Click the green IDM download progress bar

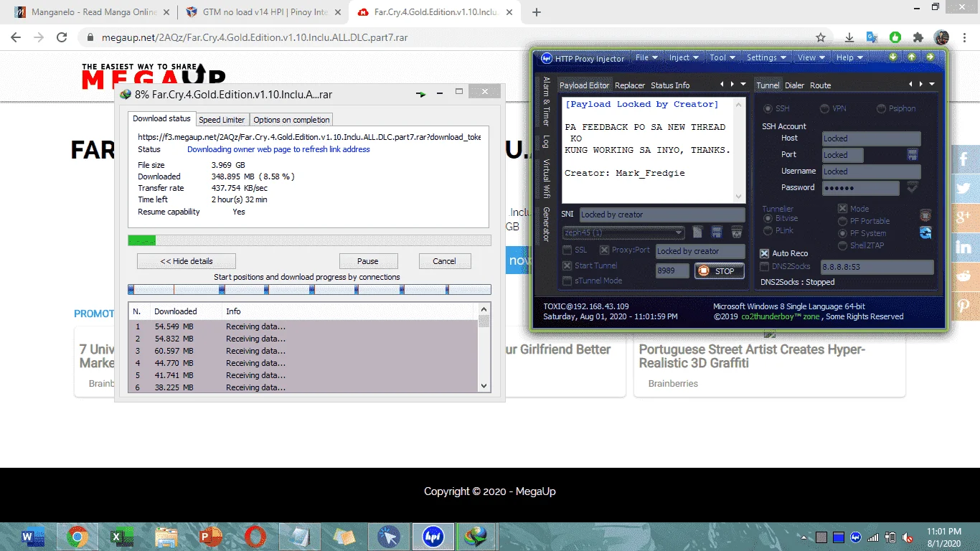click(x=309, y=240)
